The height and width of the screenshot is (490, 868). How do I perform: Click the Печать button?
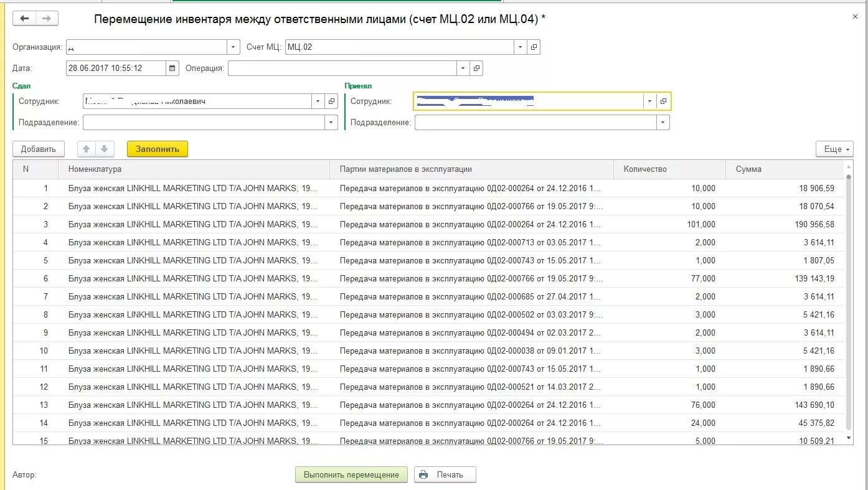click(445, 475)
